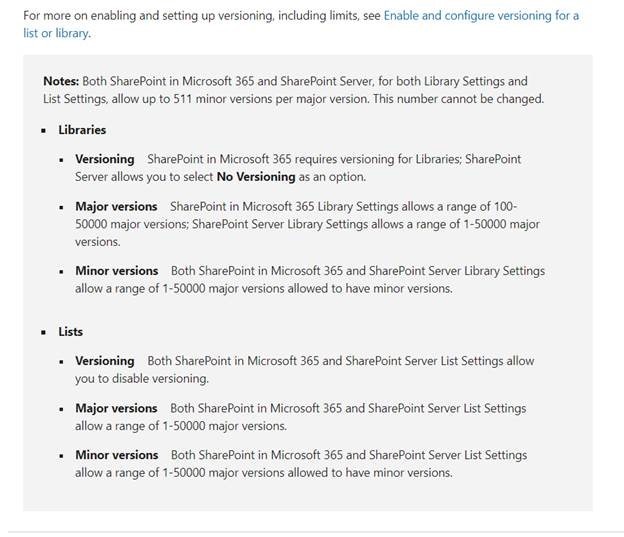This screenshot has height=537, width=624.
Task: Click the 'allow a range of 1-50000 major versions.' line
Action: (x=181, y=426)
